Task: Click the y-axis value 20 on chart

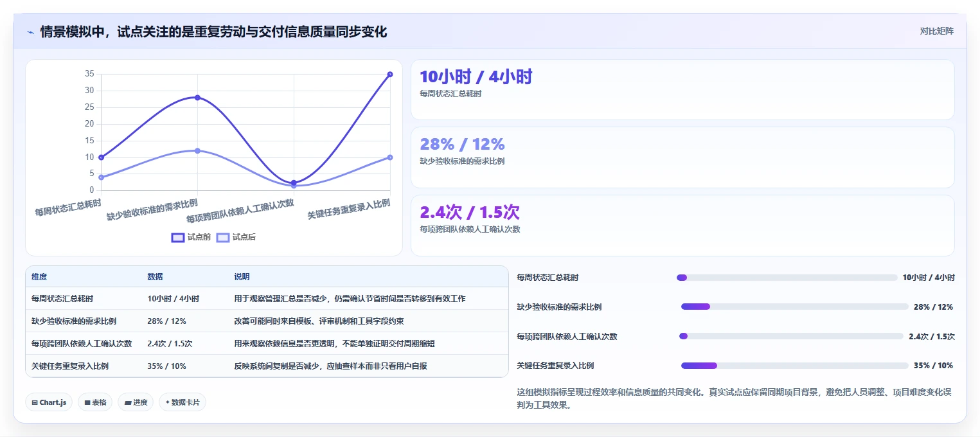Action: pos(89,123)
